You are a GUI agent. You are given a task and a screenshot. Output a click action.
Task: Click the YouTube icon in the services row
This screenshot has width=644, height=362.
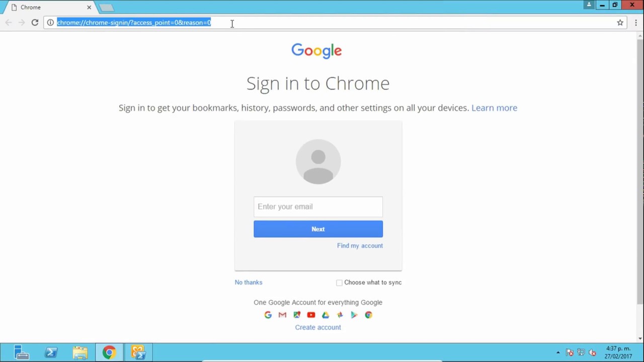pyautogui.click(x=311, y=315)
